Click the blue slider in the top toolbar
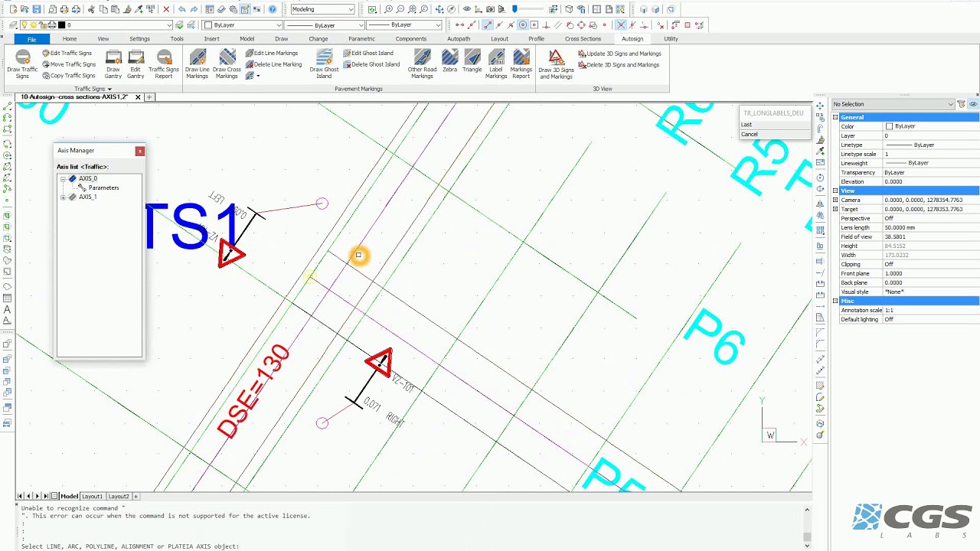Screen dimensions: 980x551 (x=514, y=9)
